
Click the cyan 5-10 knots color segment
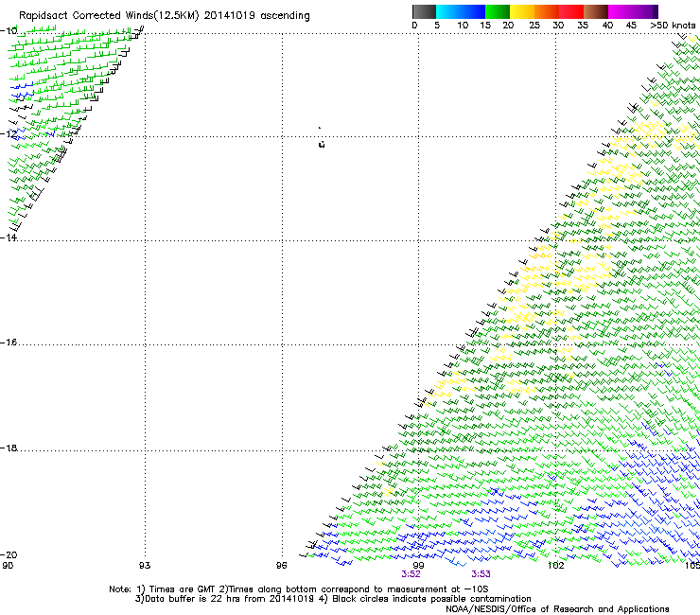(x=448, y=11)
